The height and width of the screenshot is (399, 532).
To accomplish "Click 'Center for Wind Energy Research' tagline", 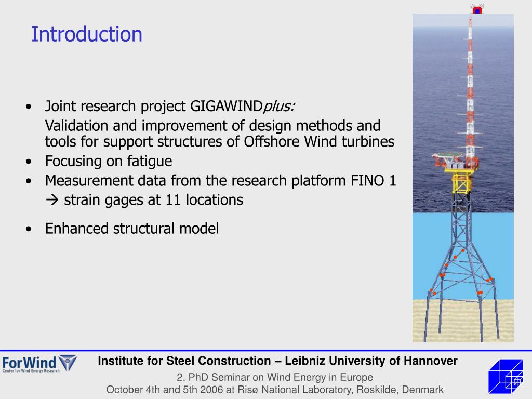I will pyautogui.click(x=31, y=371).
